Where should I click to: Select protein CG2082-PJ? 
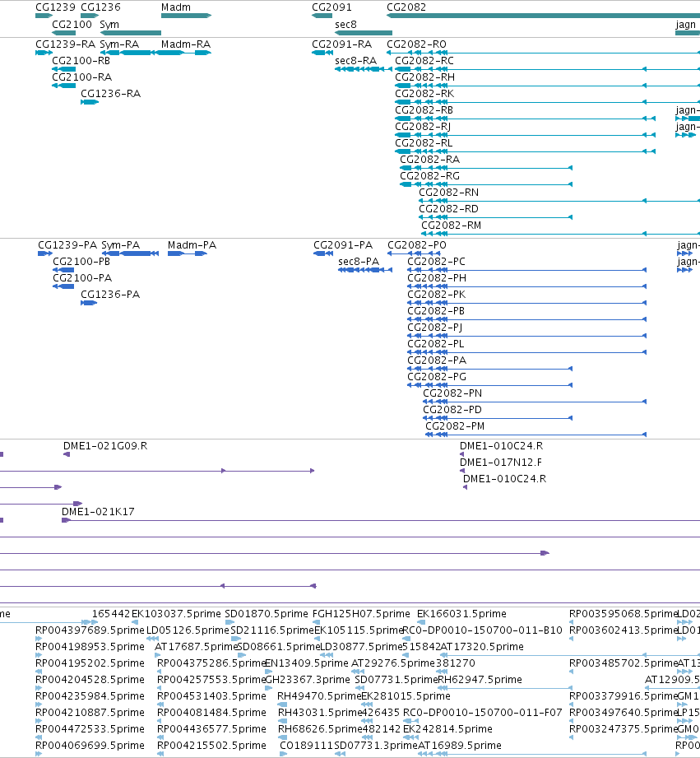(x=435, y=328)
